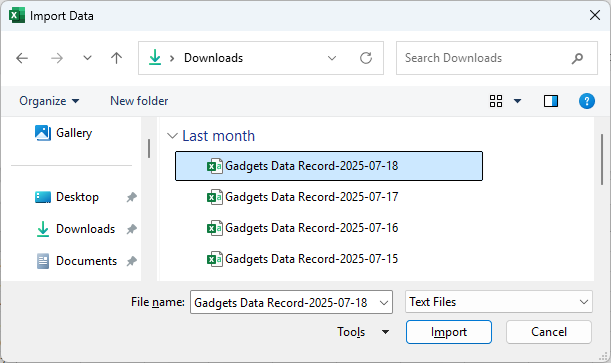Change view using the grid view icon
Viewport: 611px width, 363px height.
[496, 101]
